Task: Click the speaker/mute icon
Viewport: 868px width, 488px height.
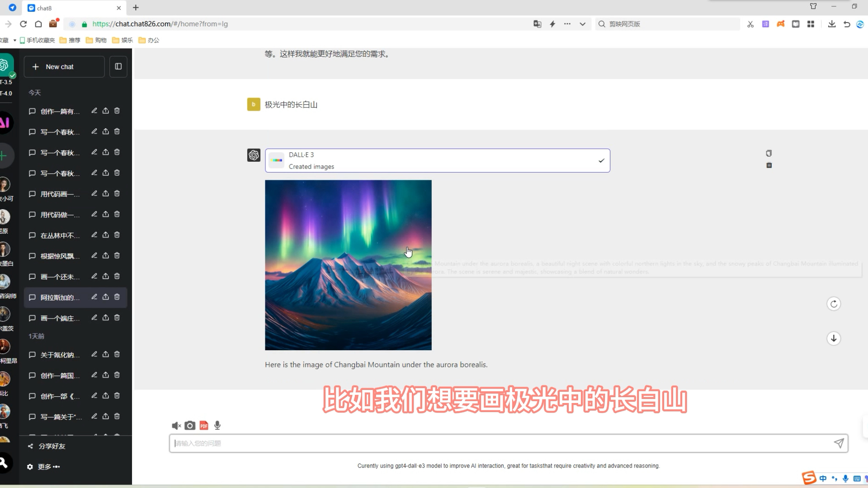Action: tap(176, 425)
